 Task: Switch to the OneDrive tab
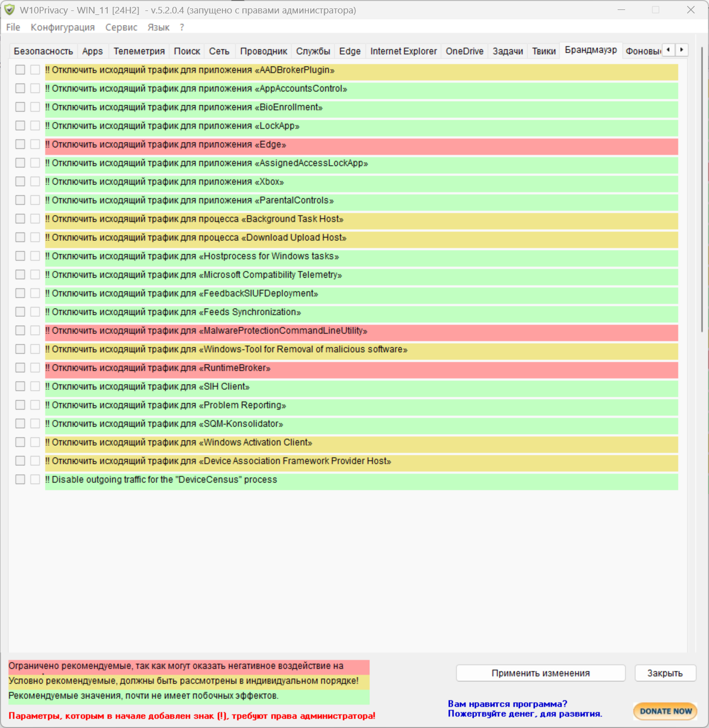point(464,51)
